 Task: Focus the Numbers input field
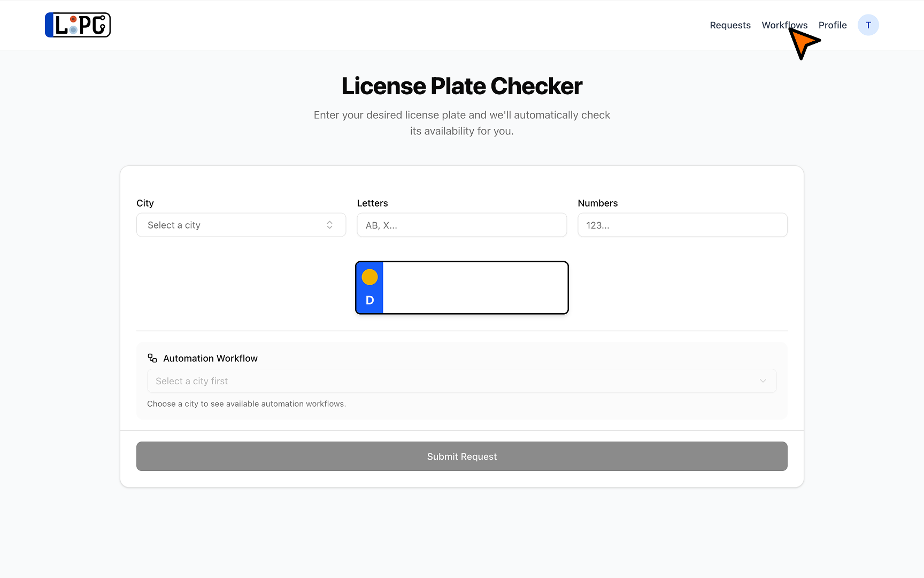682,225
